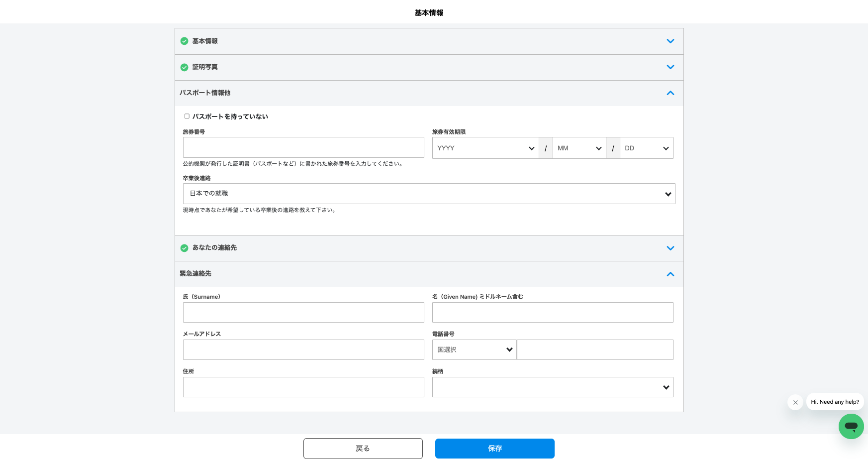
Task: Tick the パスポートを持っていない checkbox
Action: [187, 116]
